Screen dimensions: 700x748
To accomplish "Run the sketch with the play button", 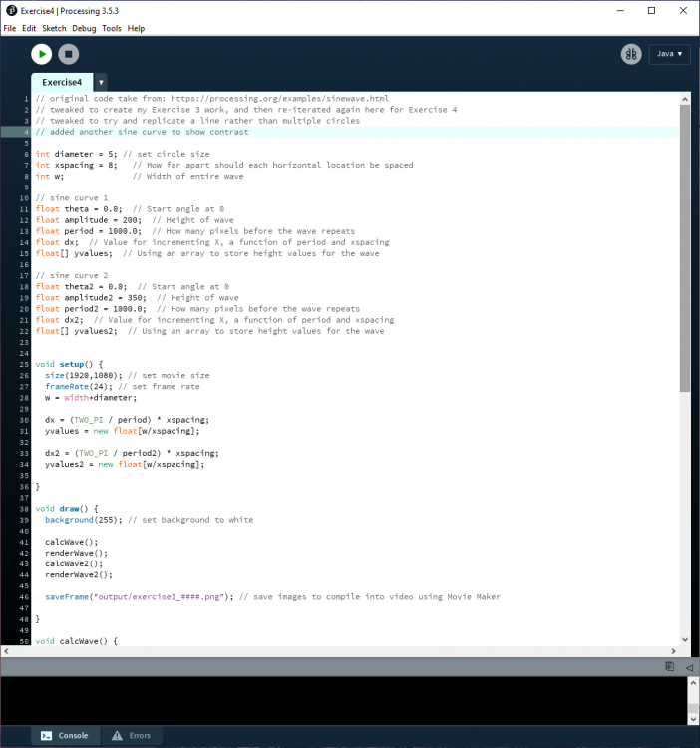I will coord(41,55).
